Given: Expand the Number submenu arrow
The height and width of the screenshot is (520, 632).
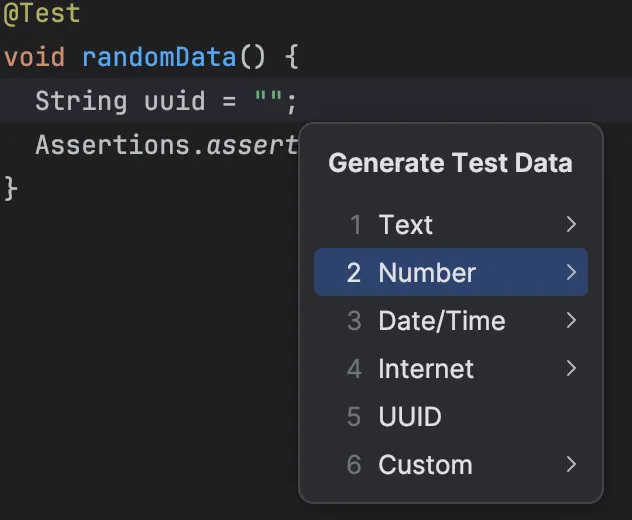Looking at the screenshot, I should (x=571, y=273).
